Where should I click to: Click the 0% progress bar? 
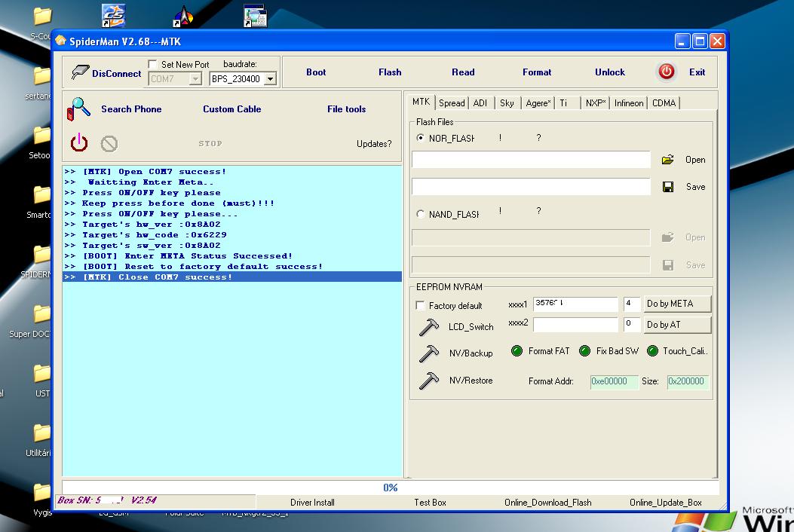pos(391,488)
